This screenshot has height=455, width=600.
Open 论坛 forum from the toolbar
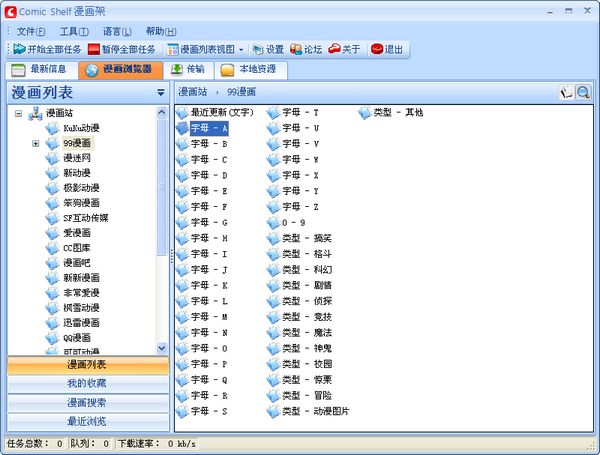tap(306, 49)
